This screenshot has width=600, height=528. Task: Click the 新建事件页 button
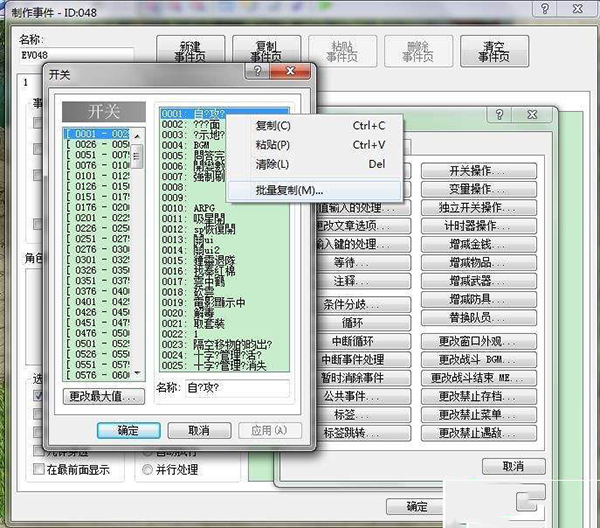click(x=190, y=51)
